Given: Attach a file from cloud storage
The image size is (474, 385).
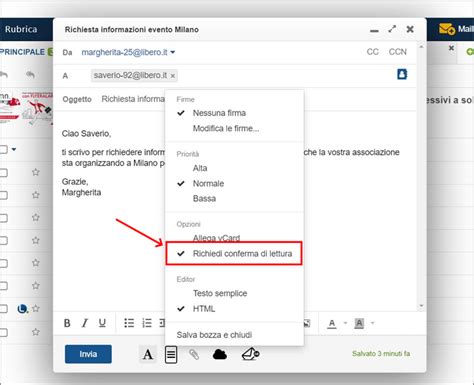Looking at the screenshot, I should [x=220, y=354].
